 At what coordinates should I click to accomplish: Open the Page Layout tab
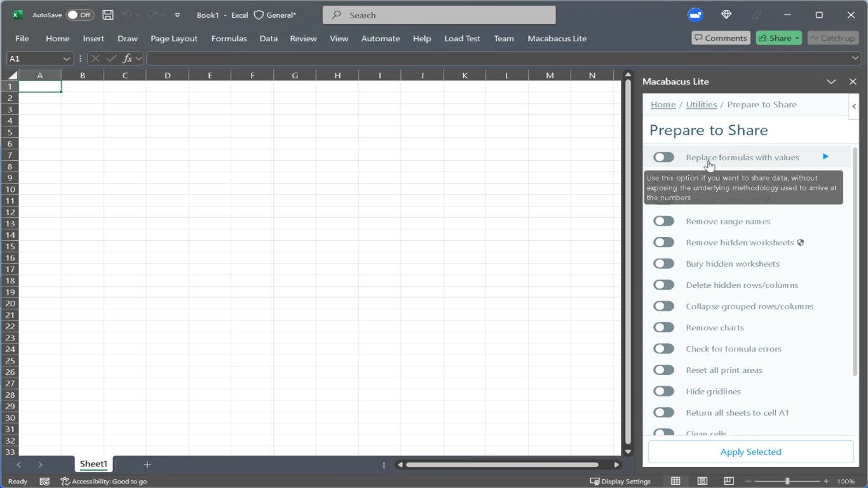point(174,38)
